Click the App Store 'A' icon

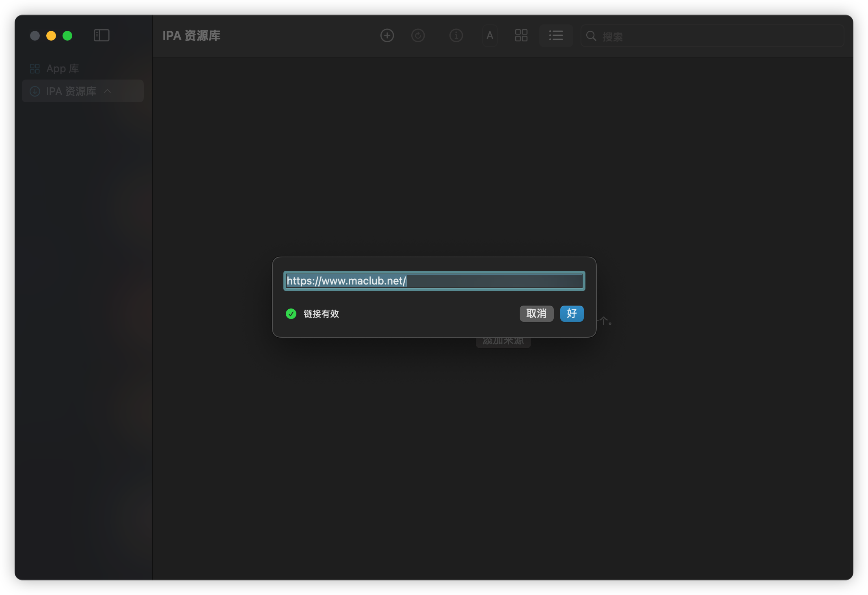click(490, 36)
